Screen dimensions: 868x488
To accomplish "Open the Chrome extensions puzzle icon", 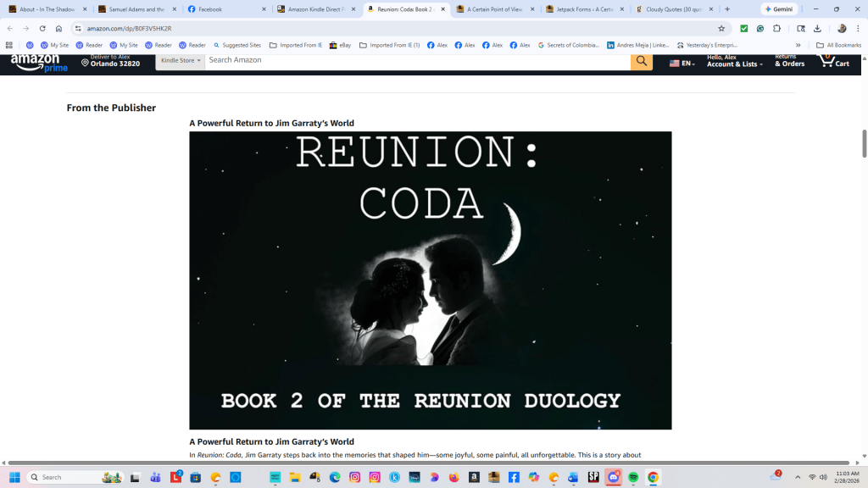I will 776,28.
